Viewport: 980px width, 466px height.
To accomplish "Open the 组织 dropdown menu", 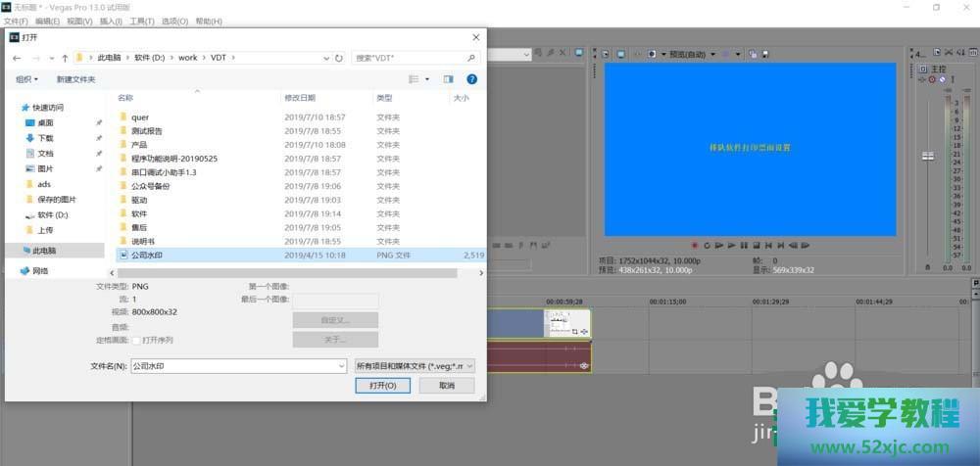I will pyautogui.click(x=26, y=79).
